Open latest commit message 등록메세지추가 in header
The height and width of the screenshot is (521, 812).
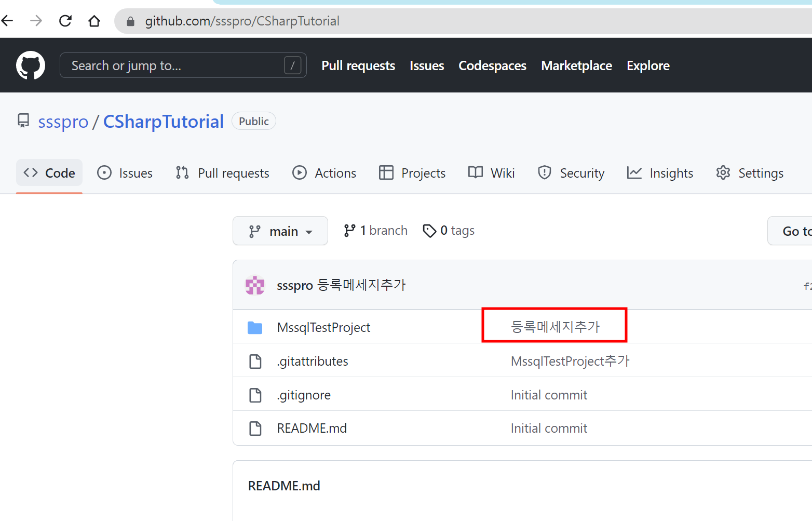[362, 285]
